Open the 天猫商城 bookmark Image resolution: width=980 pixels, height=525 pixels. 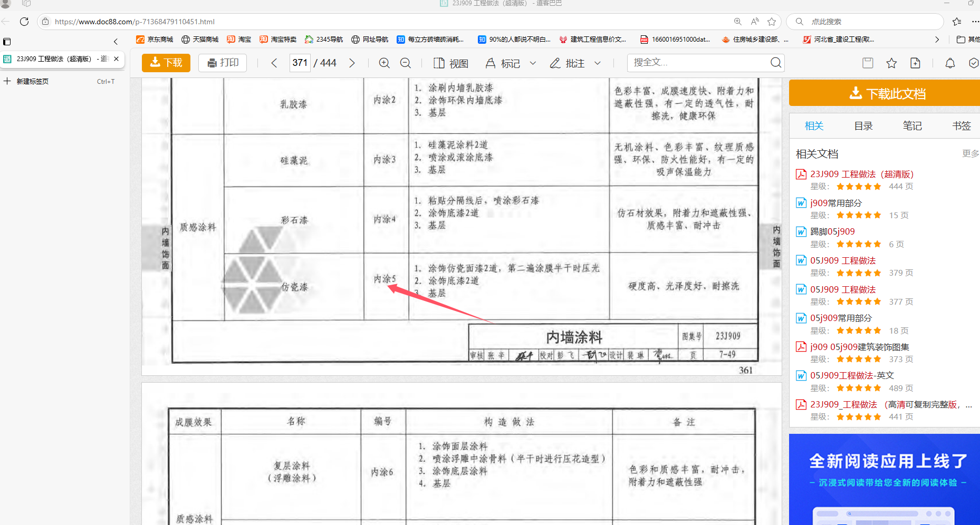tap(200, 40)
